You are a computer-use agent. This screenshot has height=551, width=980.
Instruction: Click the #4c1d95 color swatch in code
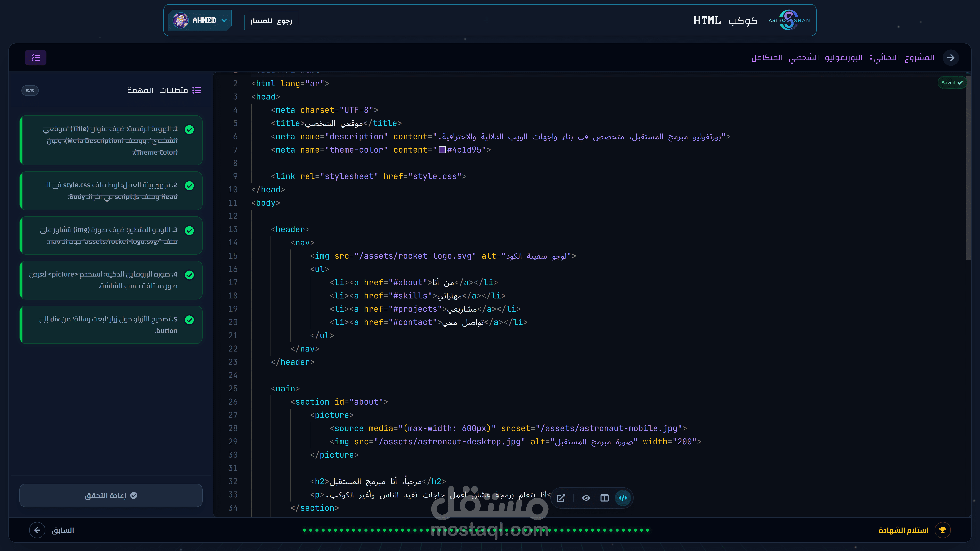442,150
